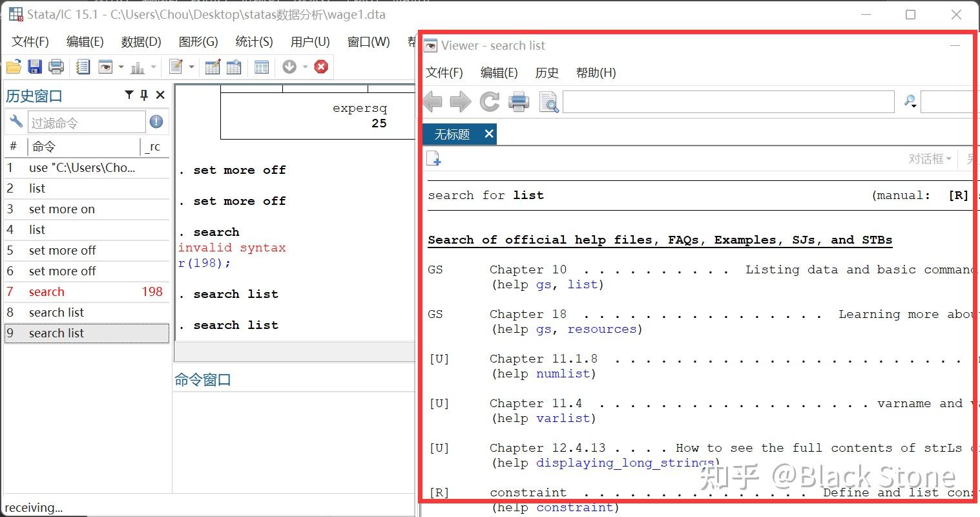Open the Stata 文件(F) menu
Viewport: 980px width, 517px height.
(30, 42)
